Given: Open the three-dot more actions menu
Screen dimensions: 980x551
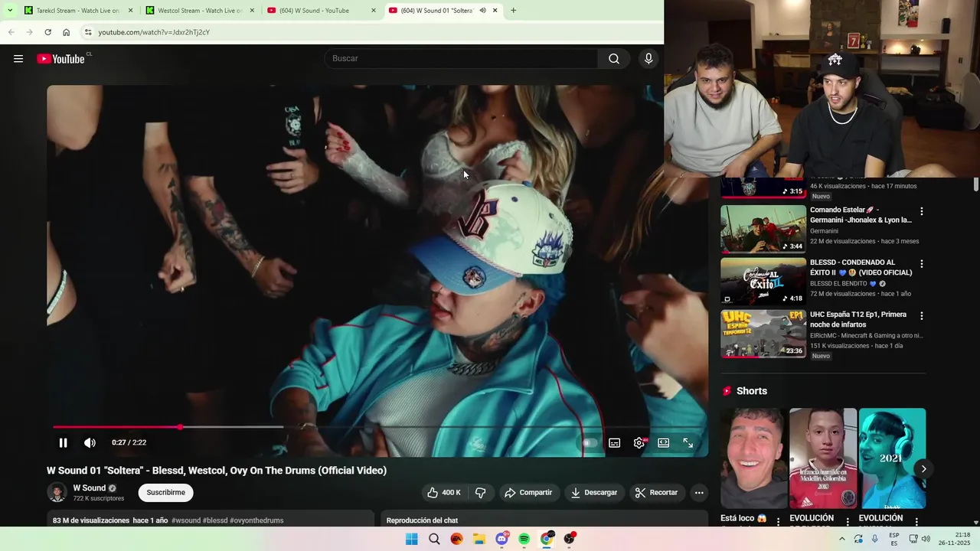Looking at the screenshot, I should pyautogui.click(x=699, y=493).
